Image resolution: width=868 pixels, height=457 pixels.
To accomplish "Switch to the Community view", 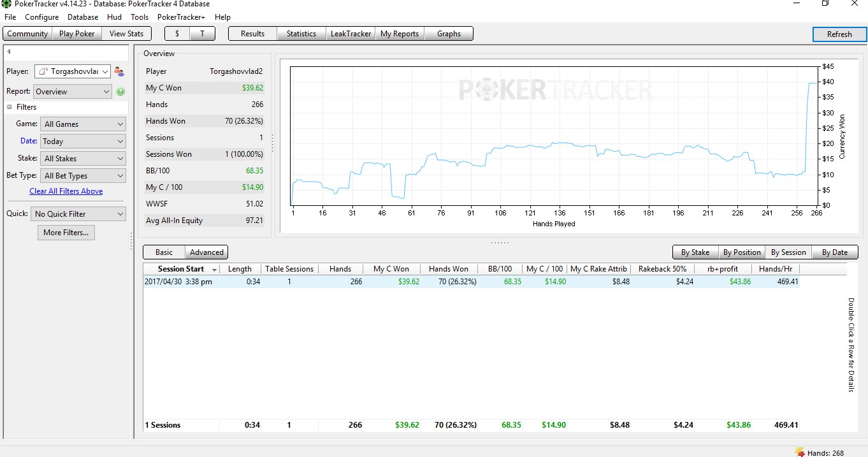I will coord(27,34).
